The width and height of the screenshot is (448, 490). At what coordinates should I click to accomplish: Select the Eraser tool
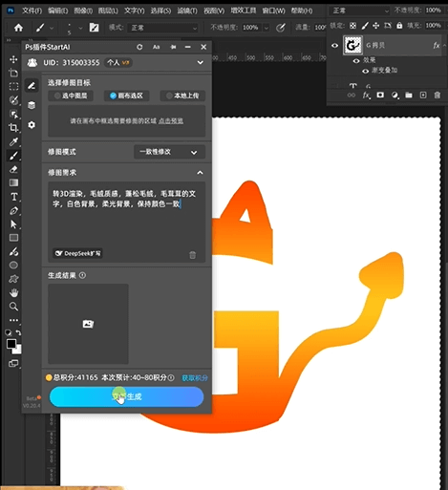coord(13,169)
